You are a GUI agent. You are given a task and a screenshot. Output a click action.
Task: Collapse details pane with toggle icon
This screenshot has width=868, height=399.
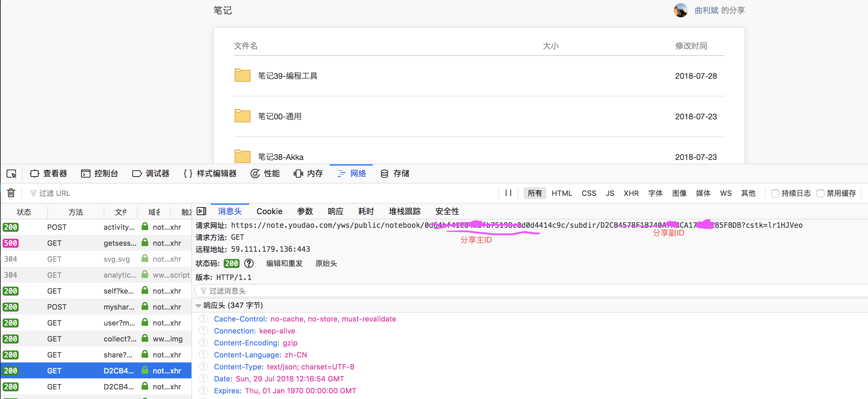click(x=201, y=211)
